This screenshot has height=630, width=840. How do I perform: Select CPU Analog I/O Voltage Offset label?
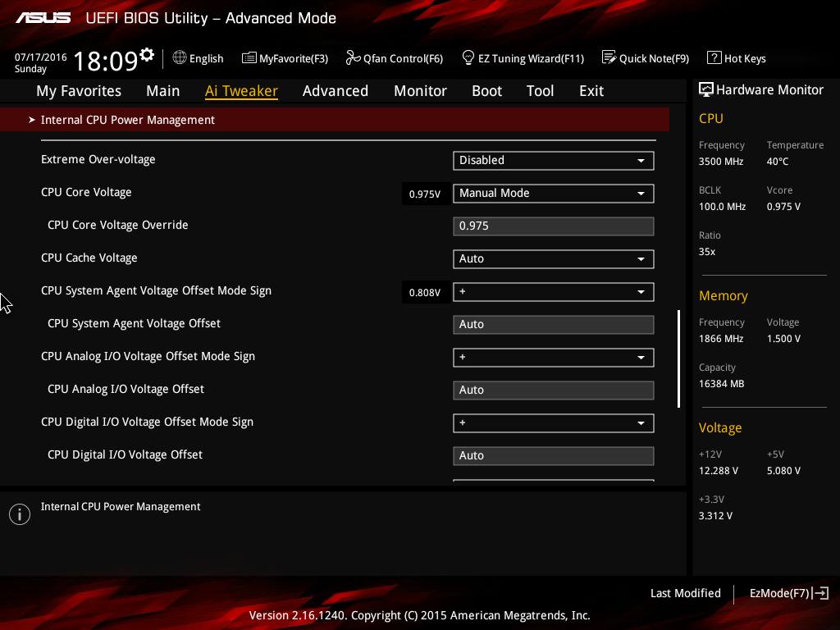pos(126,389)
